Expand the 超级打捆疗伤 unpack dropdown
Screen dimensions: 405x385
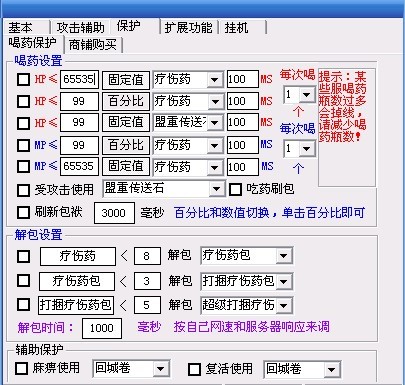click(284, 305)
